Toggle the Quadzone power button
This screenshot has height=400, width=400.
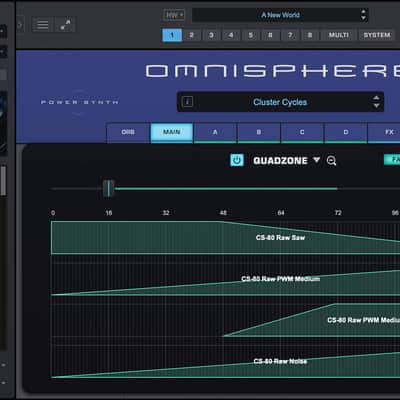237,160
